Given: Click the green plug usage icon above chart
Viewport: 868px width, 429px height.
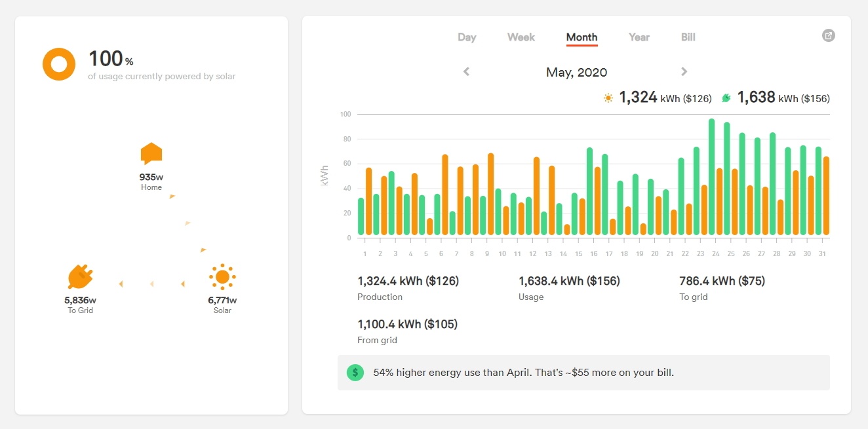Looking at the screenshot, I should coord(726,98).
